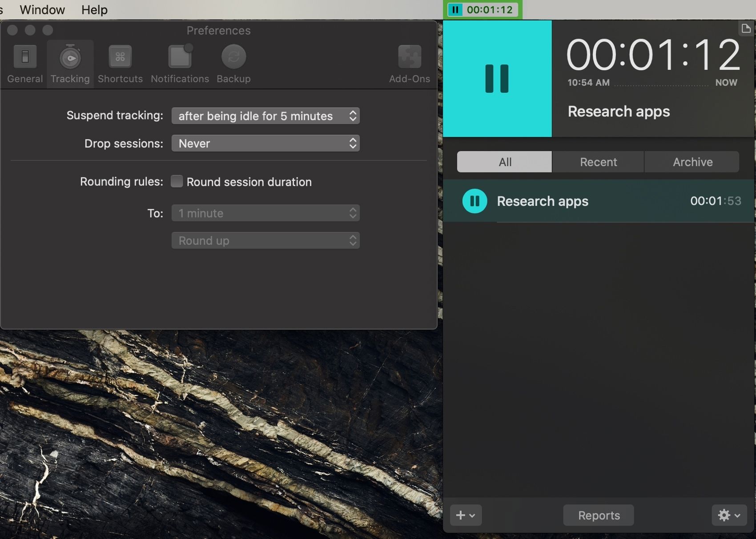756x539 pixels.
Task: Switch to the Archive tab
Action: (x=692, y=162)
